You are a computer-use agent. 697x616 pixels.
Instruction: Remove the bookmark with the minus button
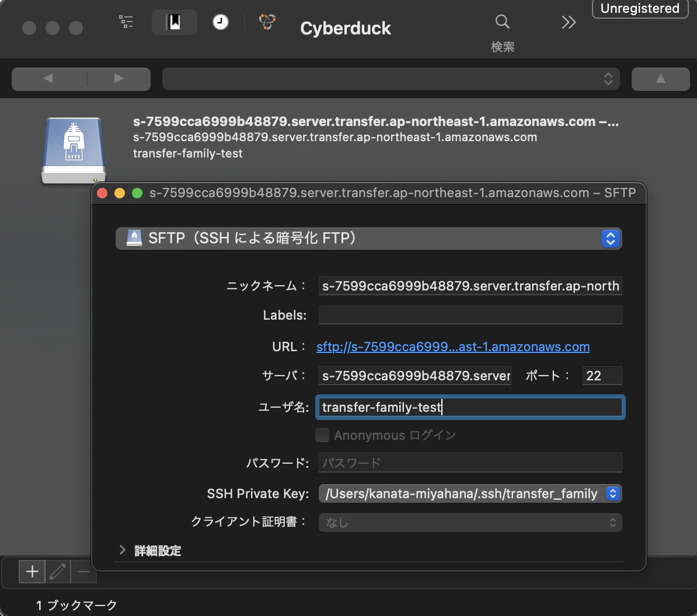83,572
